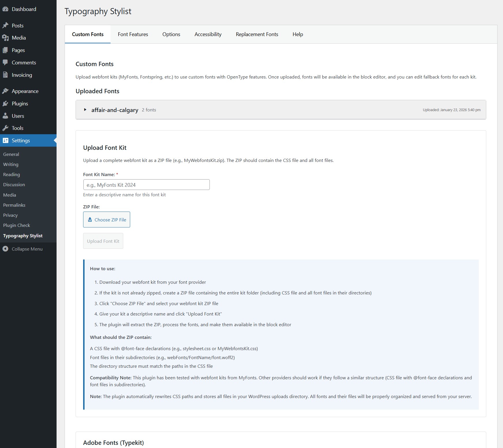This screenshot has width=503, height=448.
Task: Focus the Font Kit Name field
Action: pyautogui.click(x=146, y=185)
